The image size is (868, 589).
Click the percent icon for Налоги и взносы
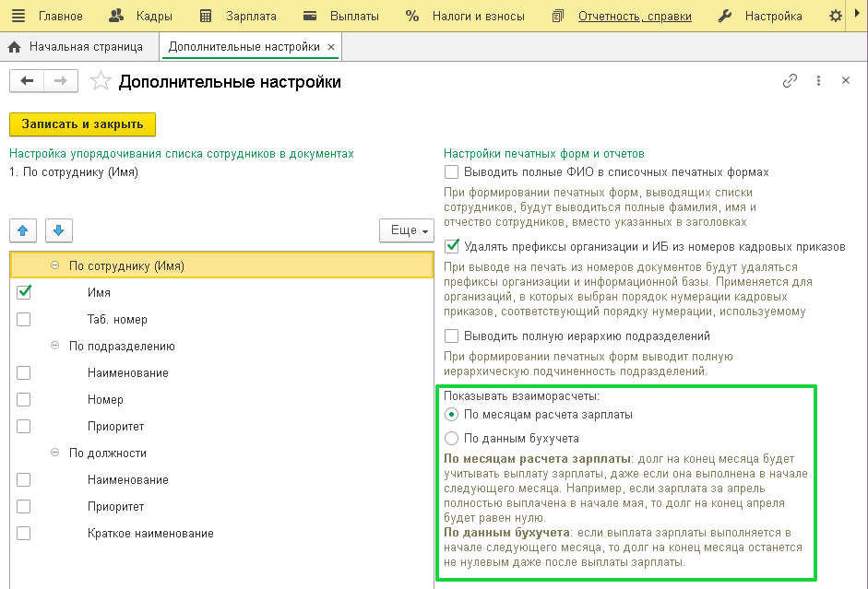click(411, 16)
